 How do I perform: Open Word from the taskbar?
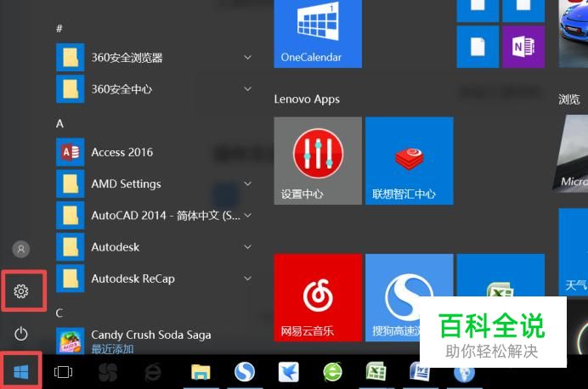[x=420, y=371]
